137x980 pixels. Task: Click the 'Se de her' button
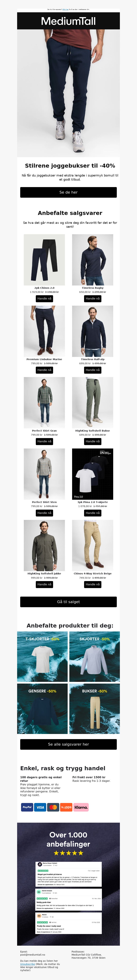(x=68, y=192)
